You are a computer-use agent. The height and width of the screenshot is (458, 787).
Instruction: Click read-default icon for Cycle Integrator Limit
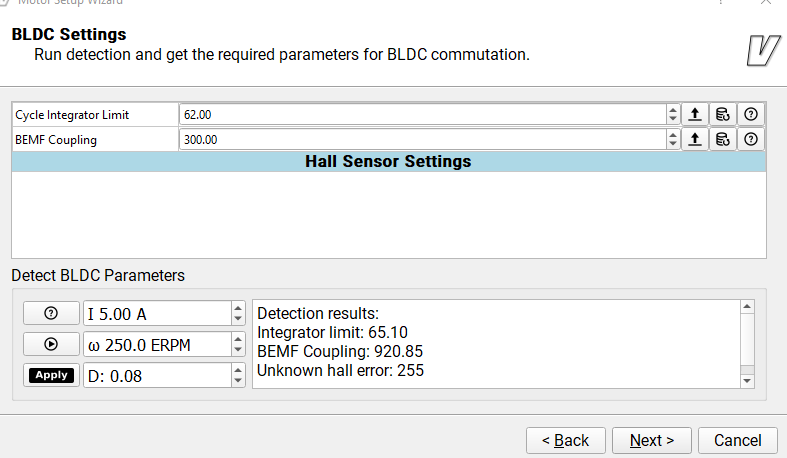point(723,114)
